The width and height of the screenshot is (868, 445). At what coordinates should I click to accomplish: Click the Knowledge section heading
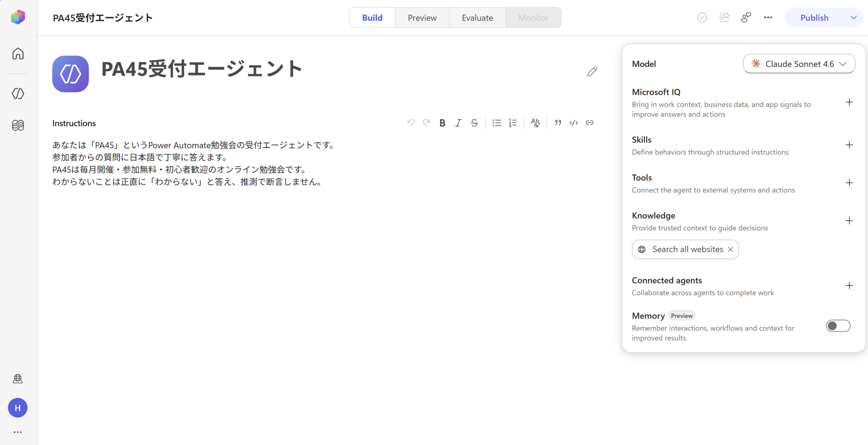653,216
